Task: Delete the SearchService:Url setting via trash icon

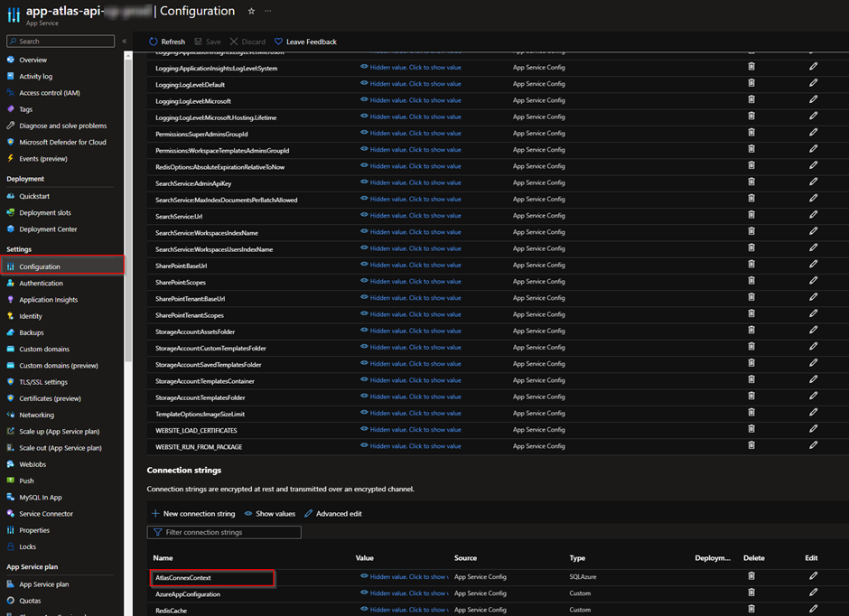Action: click(x=751, y=215)
